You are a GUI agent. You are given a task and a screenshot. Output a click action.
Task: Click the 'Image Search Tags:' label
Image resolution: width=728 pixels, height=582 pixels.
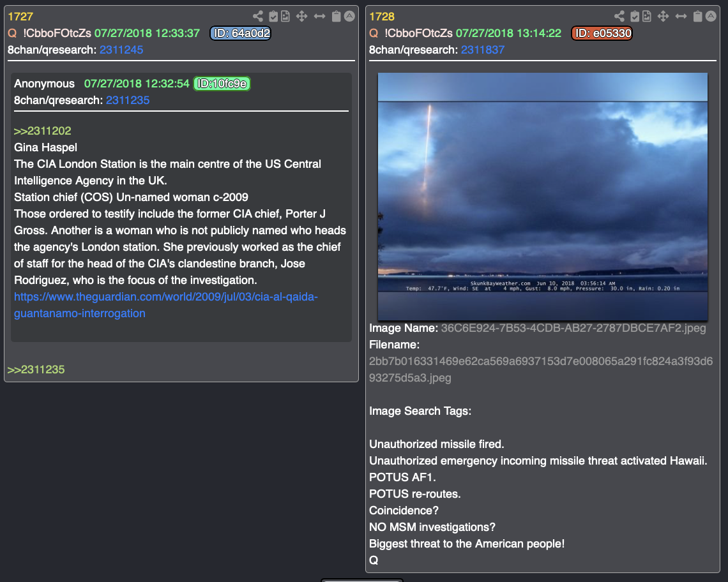(x=420, y=411)
